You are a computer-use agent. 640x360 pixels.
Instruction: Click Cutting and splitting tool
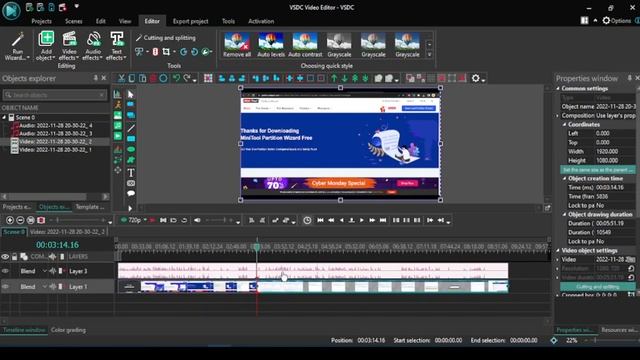[166, 38]
